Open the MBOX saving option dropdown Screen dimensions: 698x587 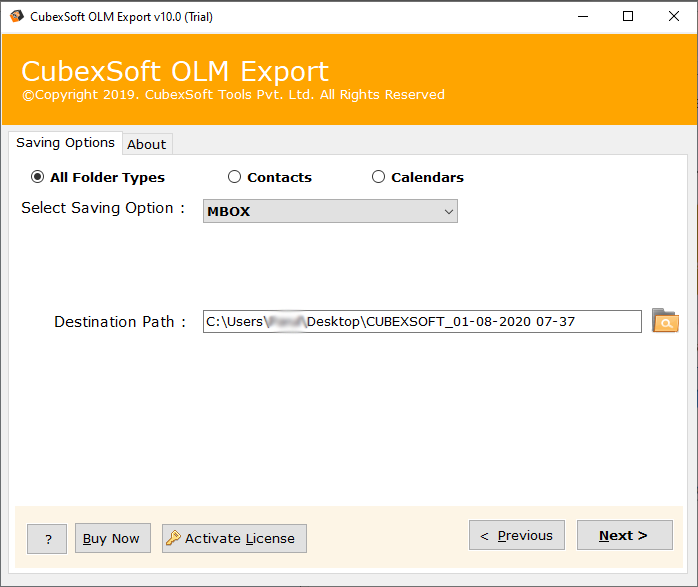click(x=330, y=211)
